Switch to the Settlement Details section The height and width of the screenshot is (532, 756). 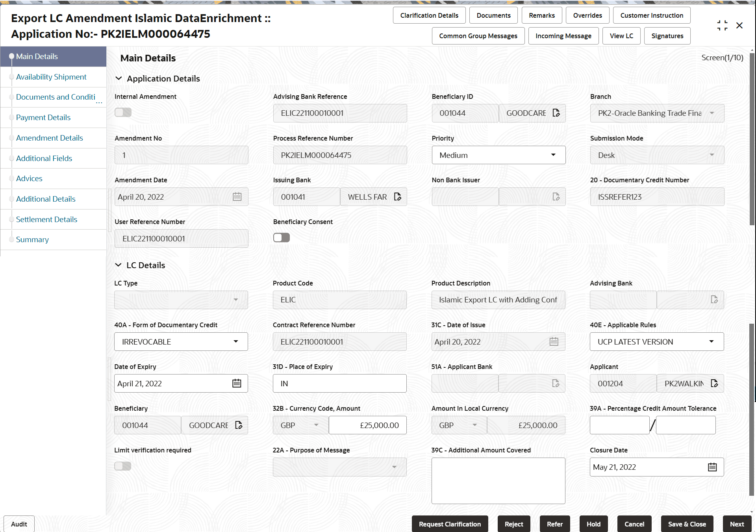(x=46, y=219)
